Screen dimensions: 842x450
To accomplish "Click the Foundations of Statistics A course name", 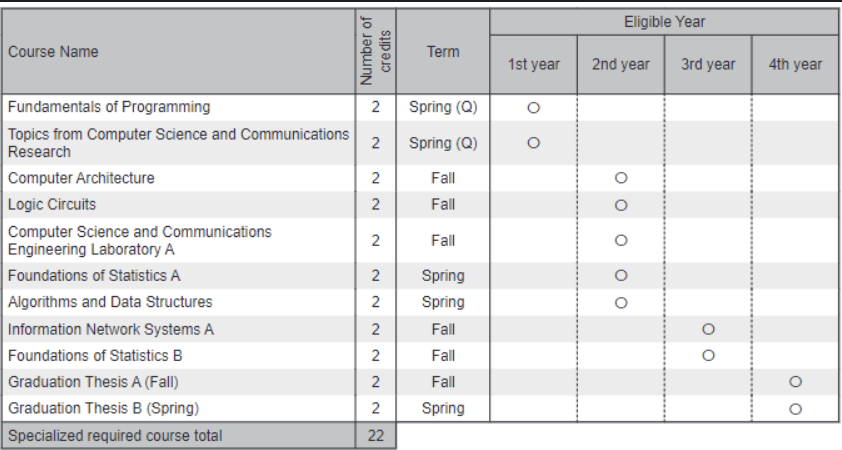I will [94, 275].
